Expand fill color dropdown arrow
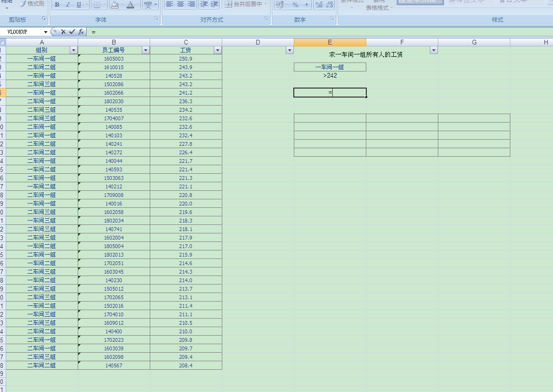This screenshot has height=392, width=553. click(122, 5)
